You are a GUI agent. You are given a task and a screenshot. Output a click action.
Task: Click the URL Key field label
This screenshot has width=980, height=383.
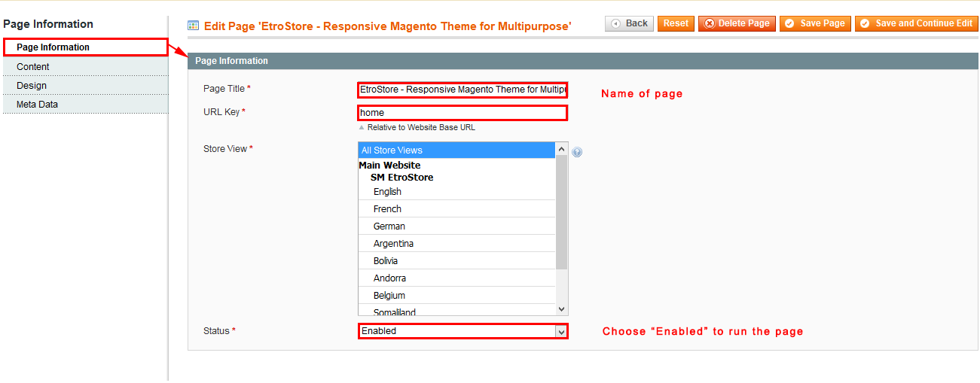[x=224, y=112]
